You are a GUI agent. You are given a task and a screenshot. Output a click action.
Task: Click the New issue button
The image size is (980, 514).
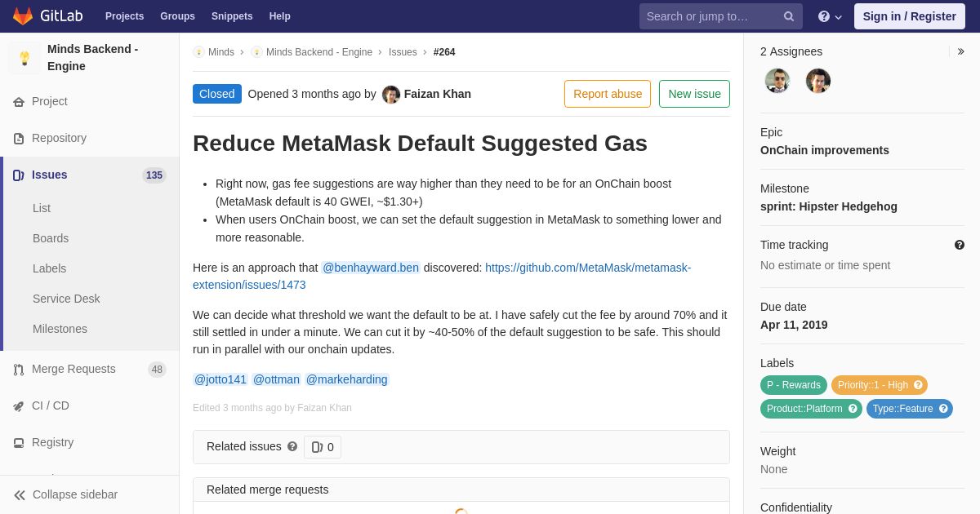[x=694, y=94]
